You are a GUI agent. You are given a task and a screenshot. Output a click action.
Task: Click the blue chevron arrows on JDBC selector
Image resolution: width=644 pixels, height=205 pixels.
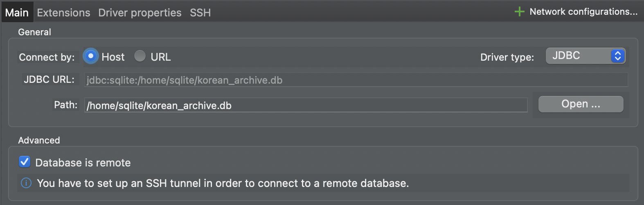pos(617,56)
